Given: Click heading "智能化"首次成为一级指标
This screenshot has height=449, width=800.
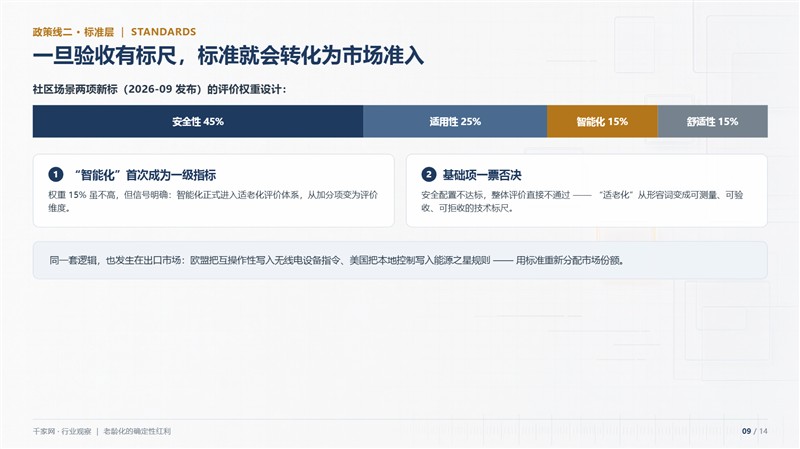Looking at the screenshot, I should tap(145, 175).
